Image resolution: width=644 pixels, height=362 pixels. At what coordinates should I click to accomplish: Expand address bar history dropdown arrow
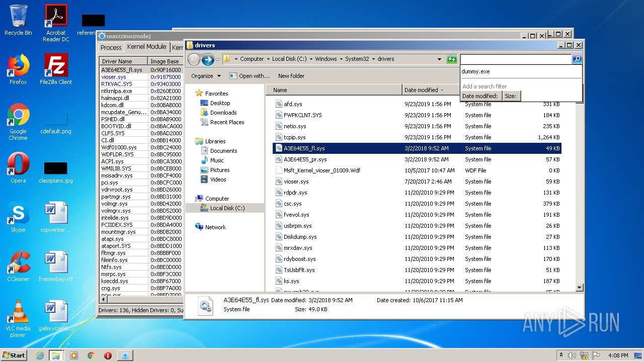point(439,59)
